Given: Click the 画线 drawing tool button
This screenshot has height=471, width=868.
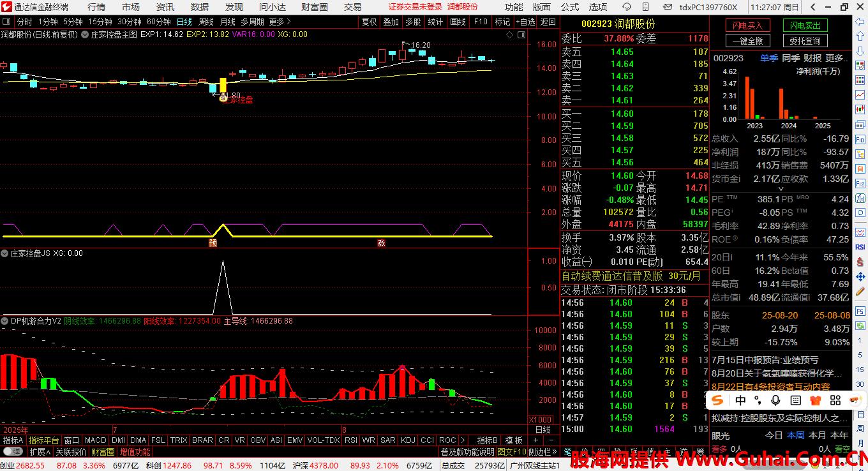Looking at the screenshot, I should (458, 22).
